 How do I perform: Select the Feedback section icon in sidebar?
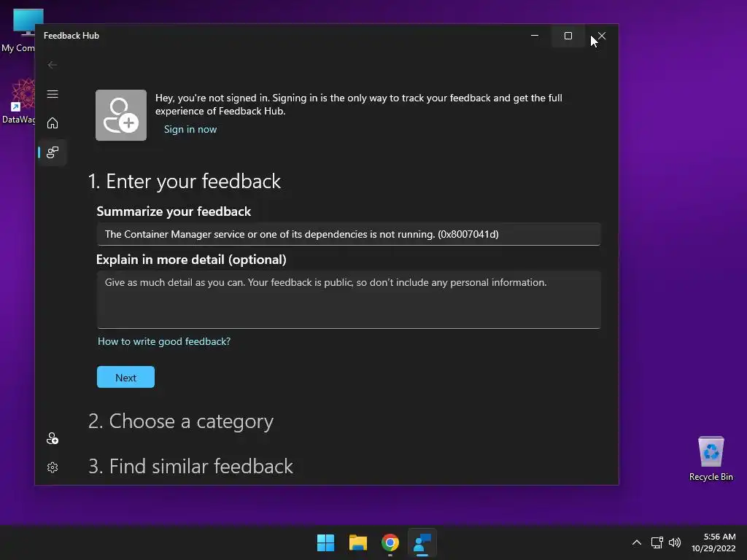pos(53,152)
